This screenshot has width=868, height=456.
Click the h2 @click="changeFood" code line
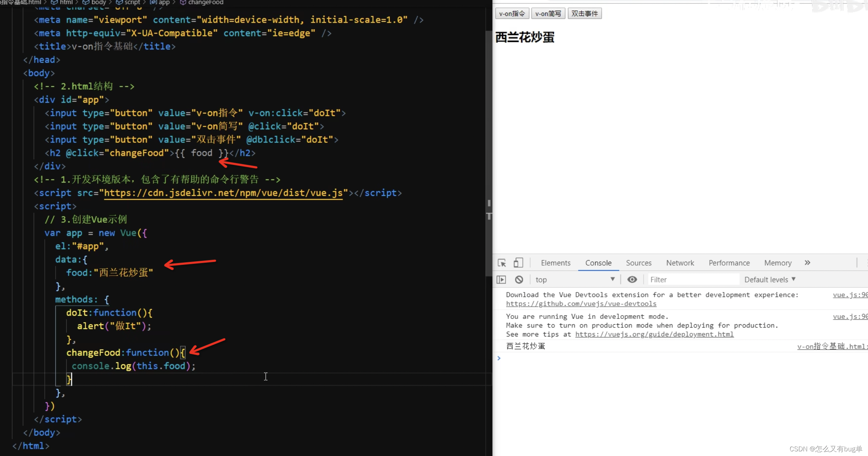coord(150,153)
